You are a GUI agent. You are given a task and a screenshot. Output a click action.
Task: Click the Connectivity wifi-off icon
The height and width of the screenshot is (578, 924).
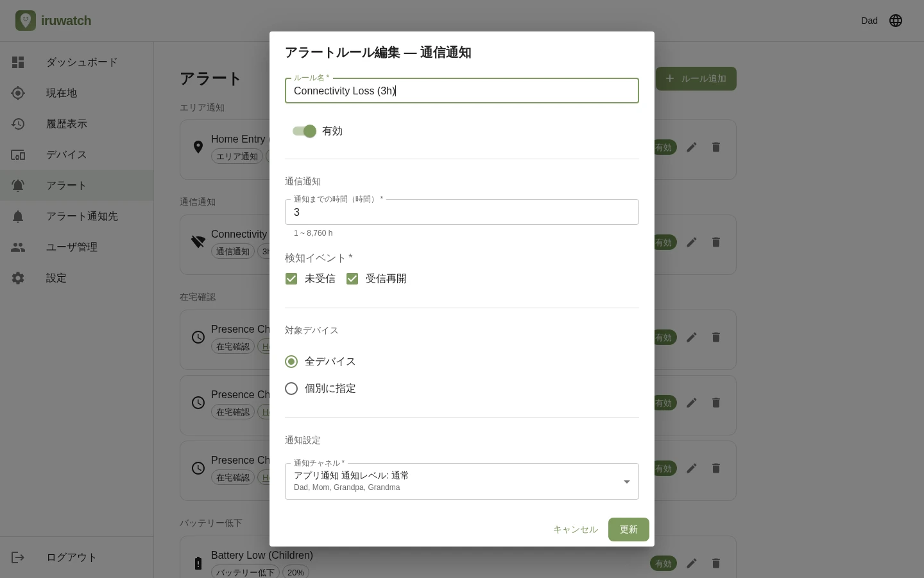(x=198, y=242)
